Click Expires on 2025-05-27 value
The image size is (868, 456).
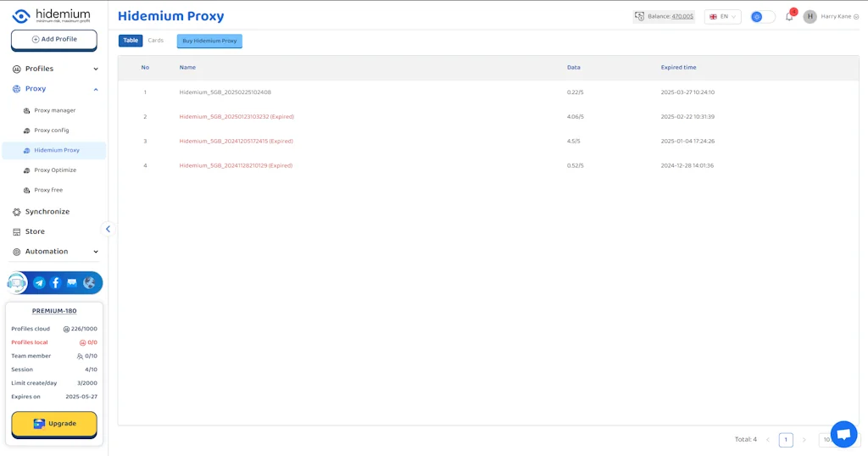pos(81,397)
